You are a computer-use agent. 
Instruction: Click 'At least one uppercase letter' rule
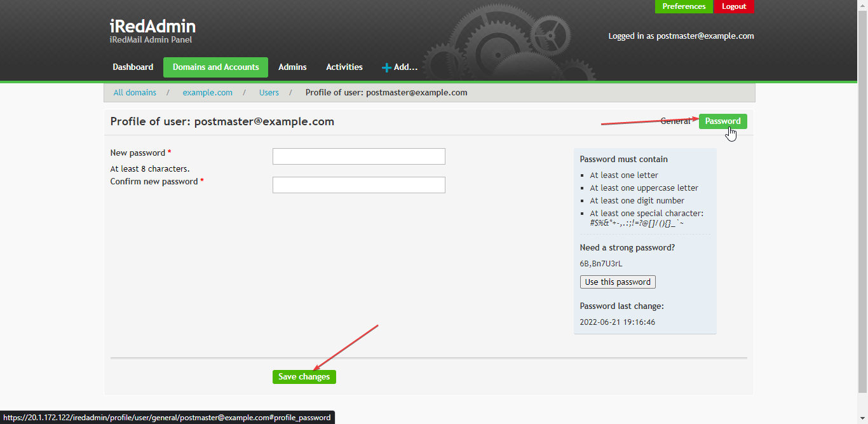pos(644,188)
